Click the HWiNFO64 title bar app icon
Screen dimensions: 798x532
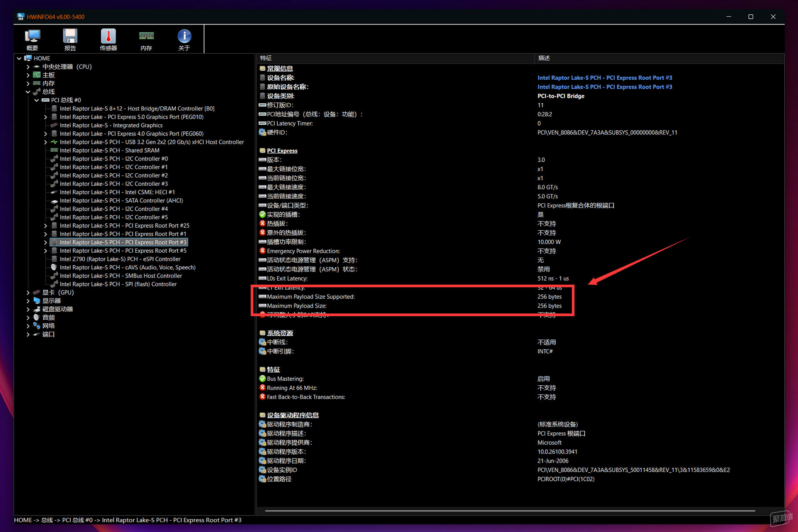[x=21, y=17]
